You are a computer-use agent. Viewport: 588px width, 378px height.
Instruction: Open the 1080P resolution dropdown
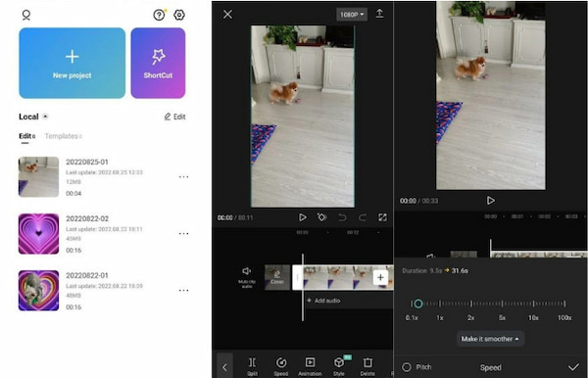pos(352,15)
